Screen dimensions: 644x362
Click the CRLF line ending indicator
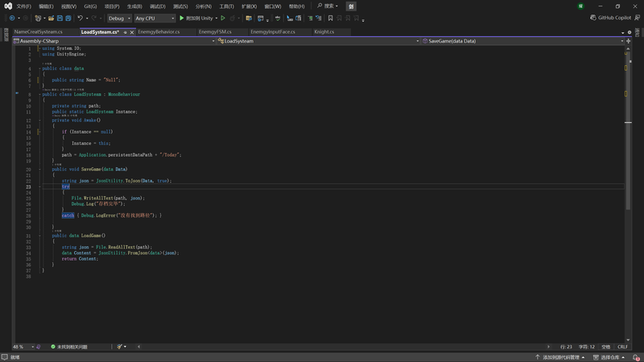point(622,347)
